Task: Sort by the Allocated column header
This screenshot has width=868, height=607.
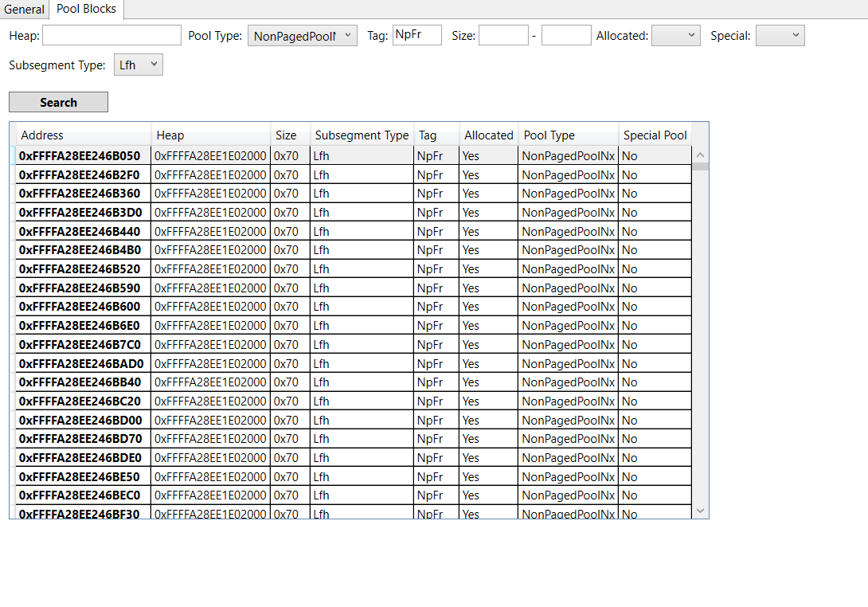Action: (x=488, y=135)
